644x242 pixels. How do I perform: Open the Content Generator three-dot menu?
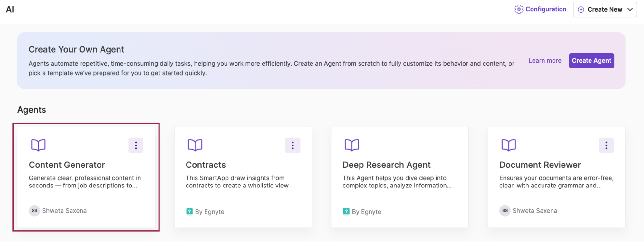pos(136,145)
